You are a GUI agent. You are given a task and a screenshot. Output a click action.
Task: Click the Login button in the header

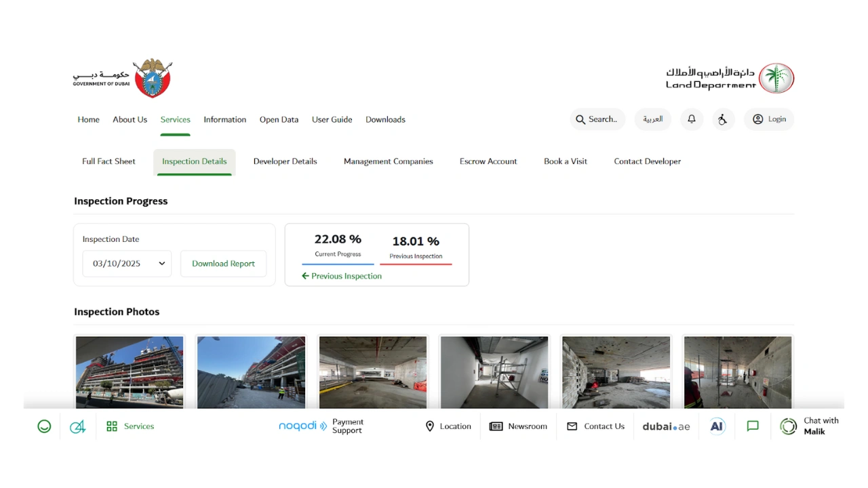point(769,119)
